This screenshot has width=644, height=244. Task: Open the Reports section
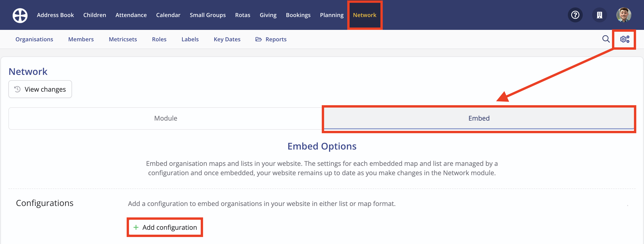point(271,39)
